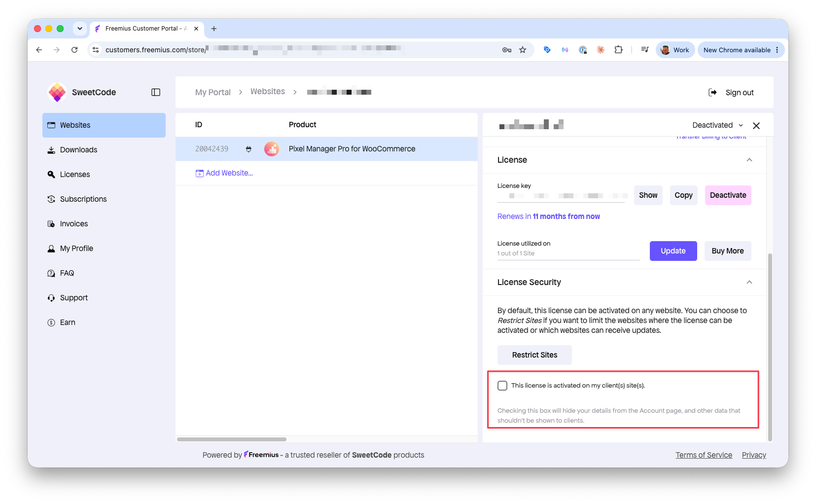Viewport: 816px width, 504px height.
Task: Click the Update license button
Action: [x=673, y=251]
